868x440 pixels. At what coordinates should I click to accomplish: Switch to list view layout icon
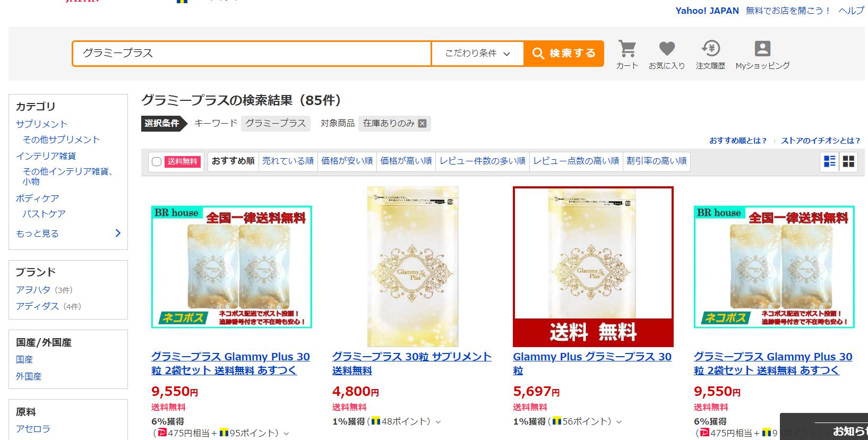pyautogui.click(x=829, y=161)
